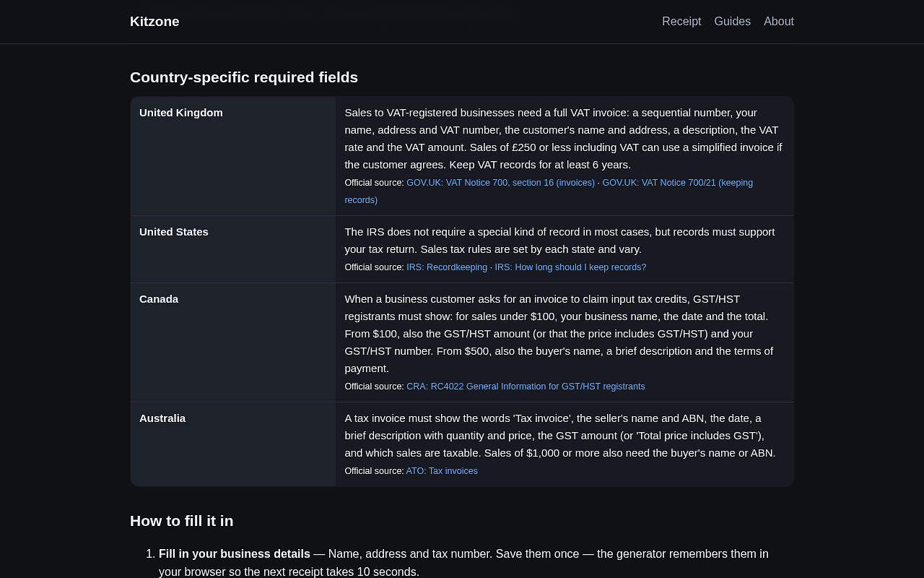The width and height of the screenshot is (924, 578).
Task: Click the United States IRS records description
Action: pos(559,241)
